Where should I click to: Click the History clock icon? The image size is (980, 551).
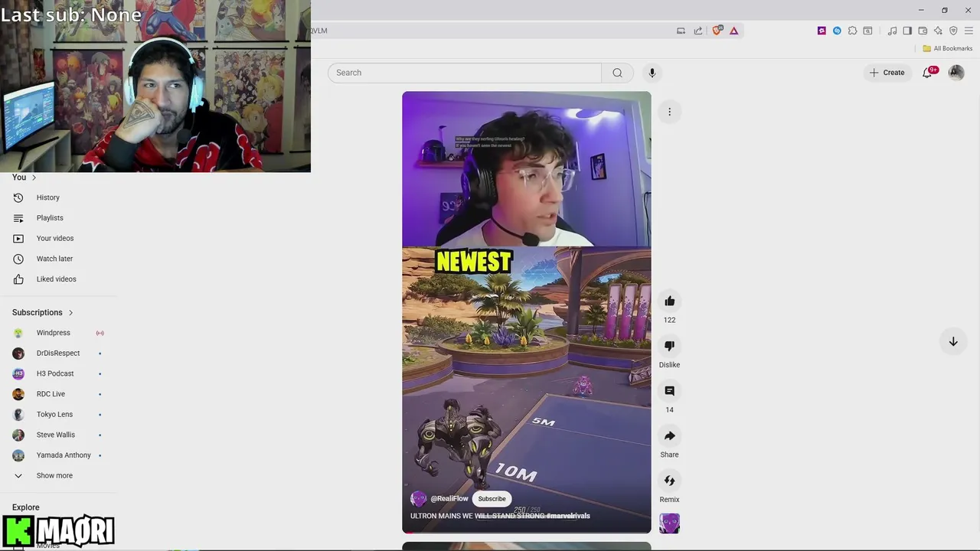tap(18, 197)
